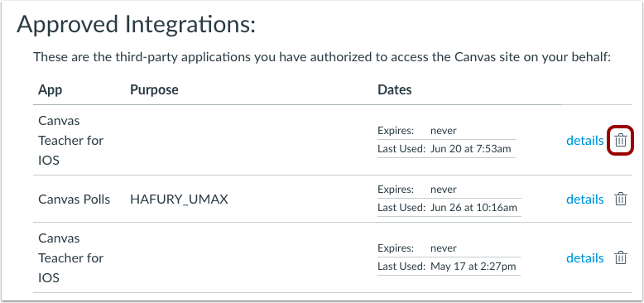Viewport: 644px width, 303px height.
Task: Click the Purpose column header
Action: pos(154,89)
